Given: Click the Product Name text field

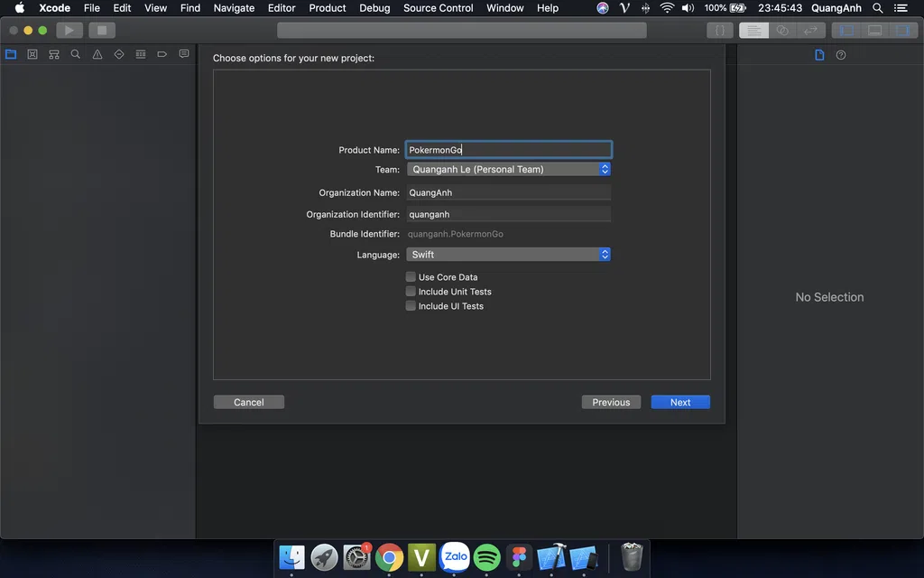Looking at the screenshot, I should [x=509, y=150].
